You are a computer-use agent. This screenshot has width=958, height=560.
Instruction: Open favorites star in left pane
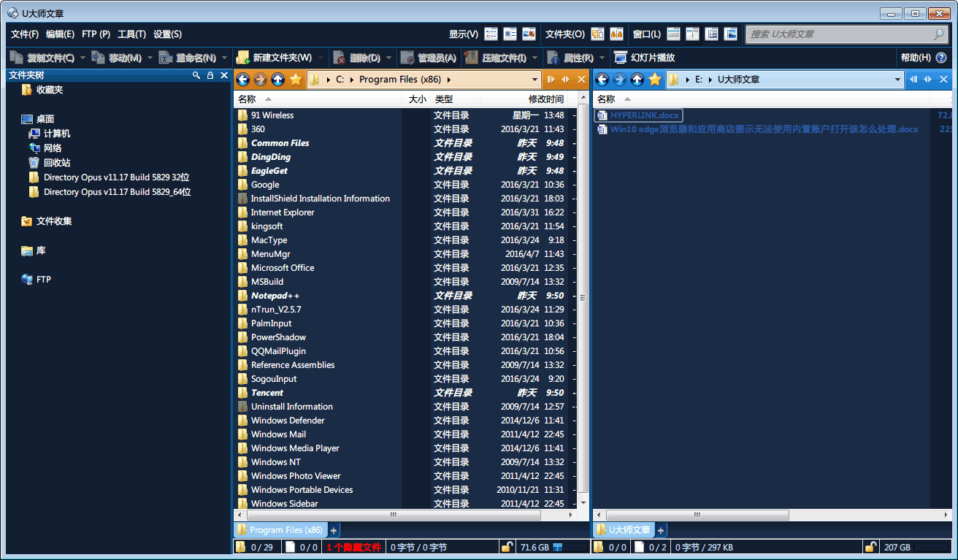pos(295,79)
